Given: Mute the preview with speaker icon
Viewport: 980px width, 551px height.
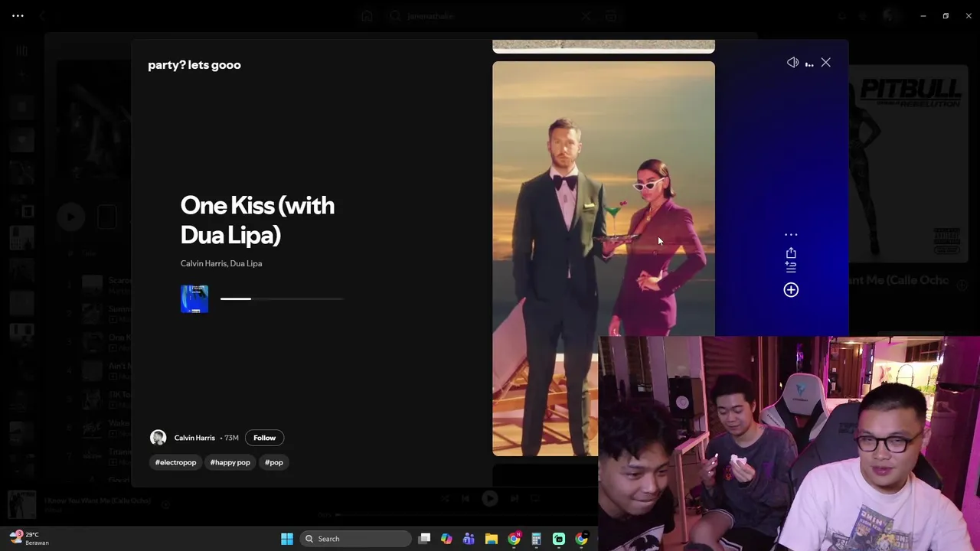Looking at the screenshot, I should pyautogui.click(x=792, y=63).
